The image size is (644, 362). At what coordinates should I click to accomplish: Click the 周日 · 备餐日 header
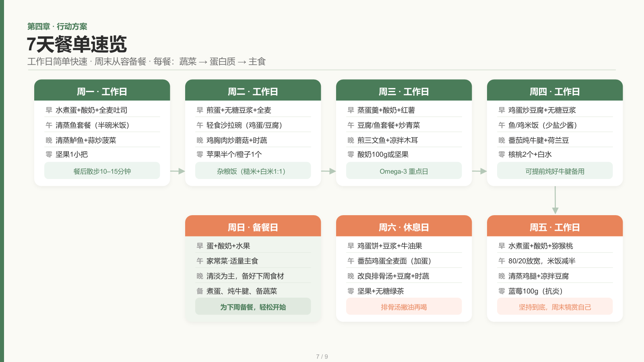tap(253, 226)
